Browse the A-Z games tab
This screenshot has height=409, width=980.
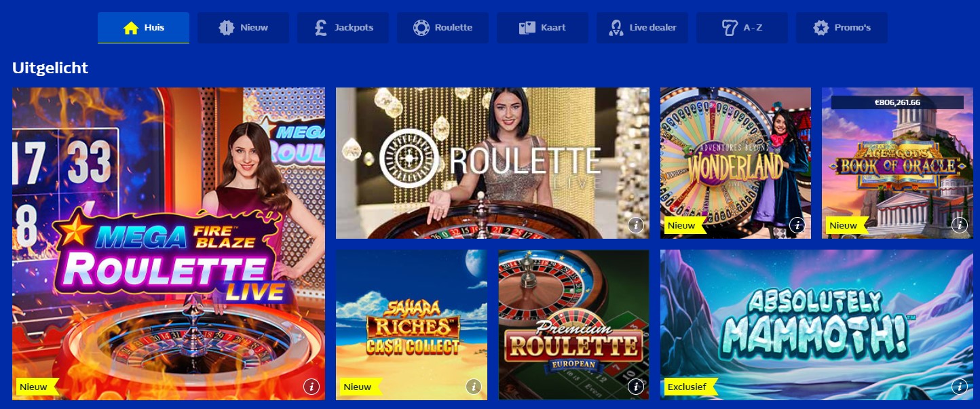coord(742,28)
